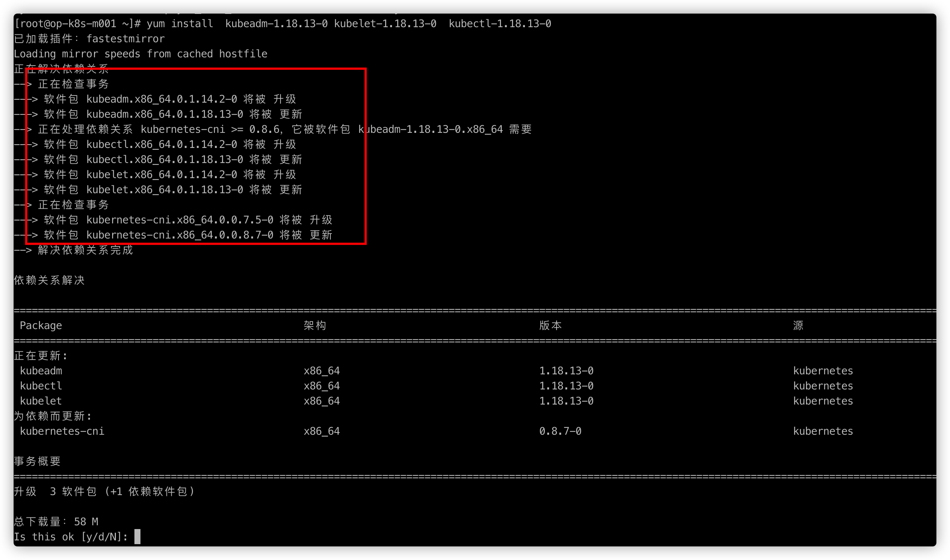The width and height of the screenshot is (950, 560).
Task: Click the kubernetes-cni.x86_64.0.0.7.5-0 line
Action: point(173,220)
